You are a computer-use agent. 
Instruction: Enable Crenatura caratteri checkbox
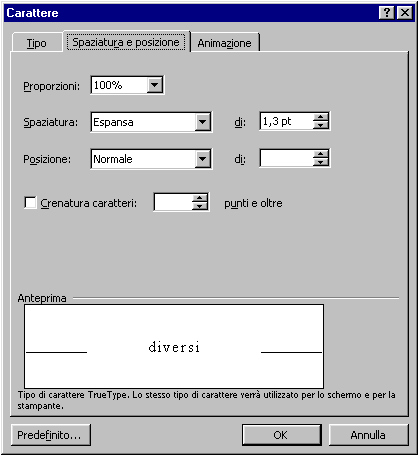(x=30, y=203)
